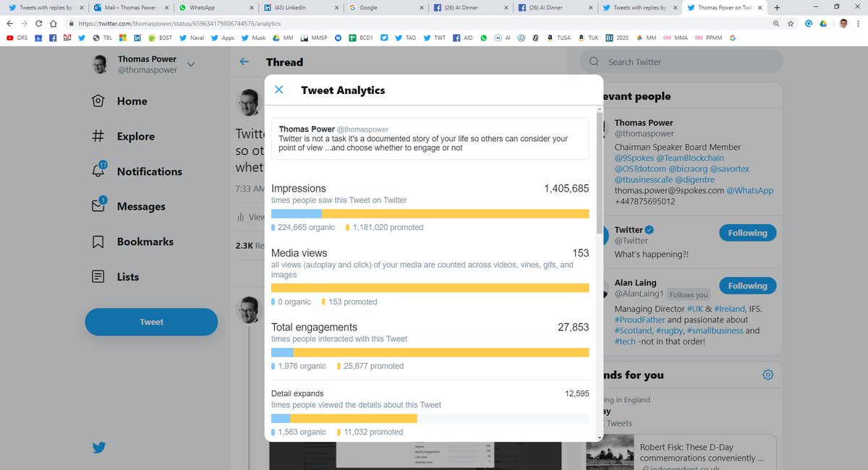The height and width of the screenshot is (470, 868).
Task: Click the Total engagements bar
Action: pyautogui.click(x=430, y=352)
